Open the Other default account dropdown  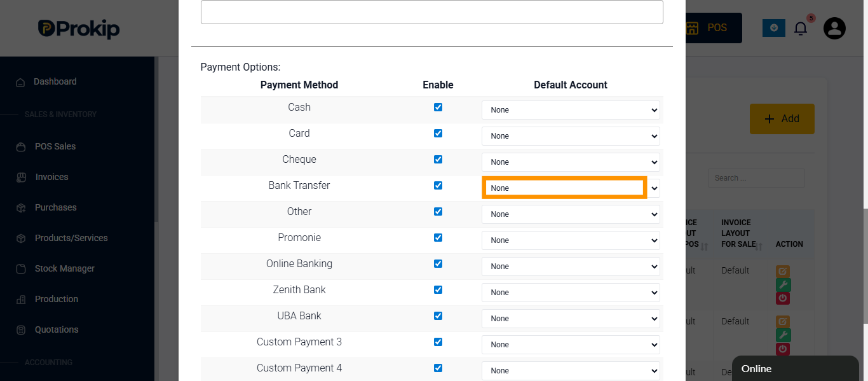(571, 214)
